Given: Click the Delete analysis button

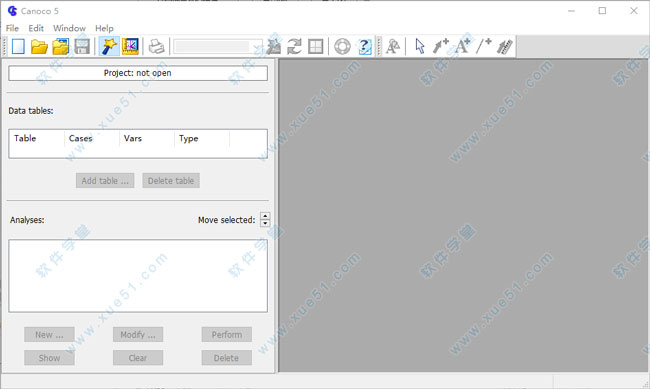Looking at the screenshot, I should tap(226, 358).
